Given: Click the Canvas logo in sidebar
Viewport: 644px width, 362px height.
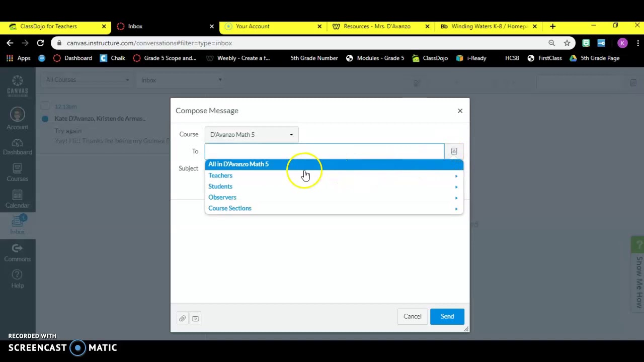Looking at the screenshot, I should [18, 86].
